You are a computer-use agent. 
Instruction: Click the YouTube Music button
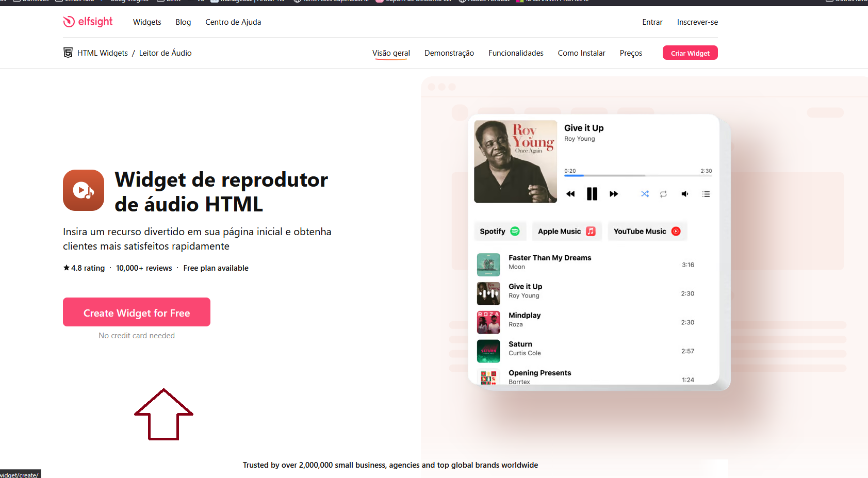click(x=647, y=231)
